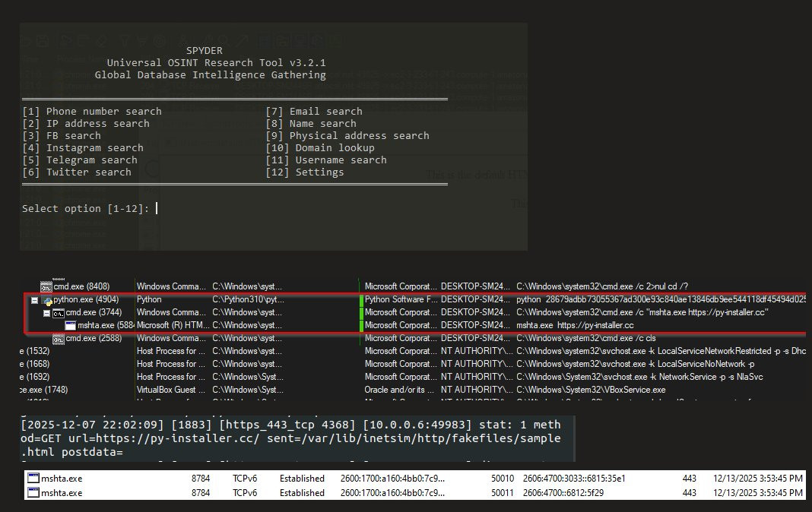The image size is (812, 512).
Task: Click the cmd.exe (8408) process icon
Action: (x=46, y=287)
